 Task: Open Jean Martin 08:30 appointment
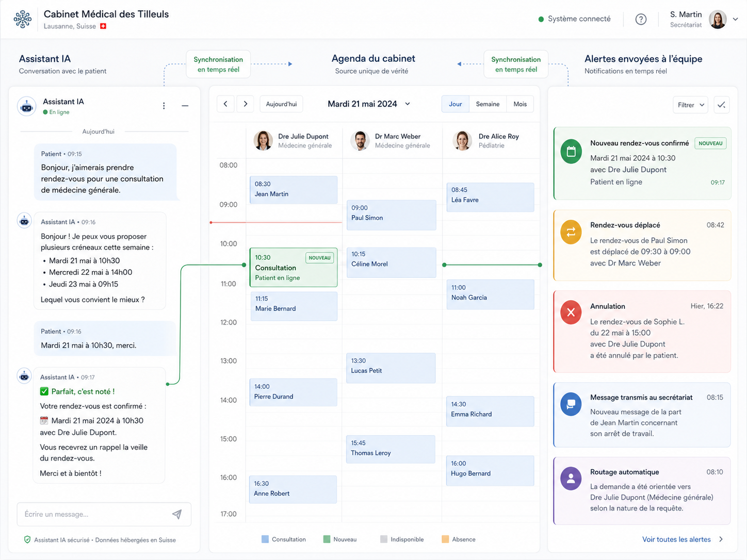(x=294, y=189)
